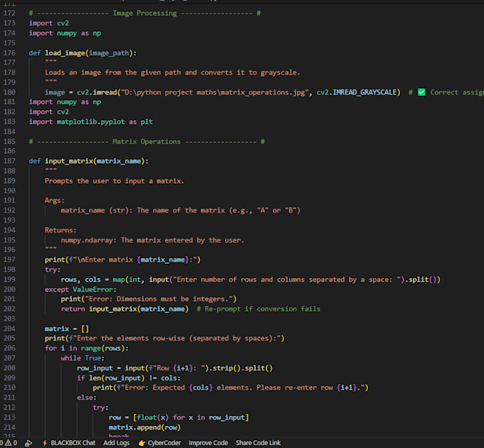Select line number 187 in the gutter
Image resolution: width=484 pixels, height=448 pixels.
point(9,161)
